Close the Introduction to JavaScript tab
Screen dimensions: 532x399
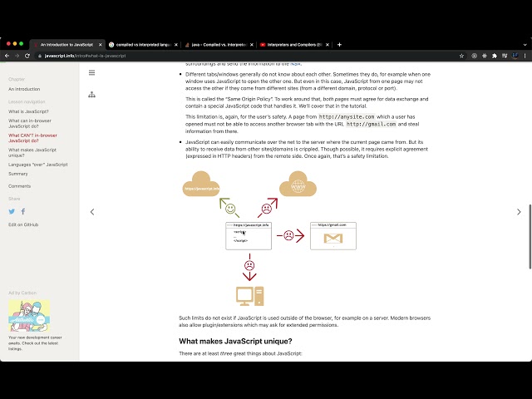[x=100, y=44]
